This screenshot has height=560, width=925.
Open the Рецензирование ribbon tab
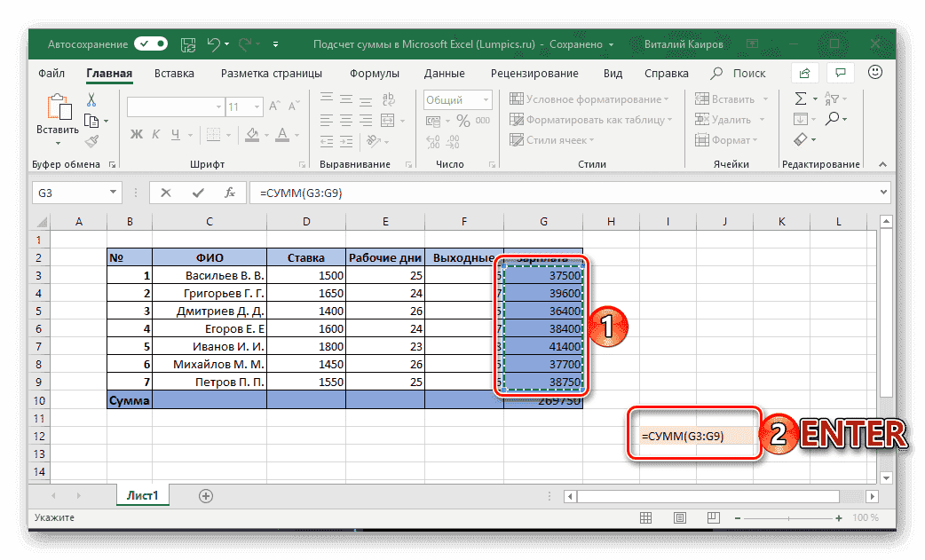point(534,74)
